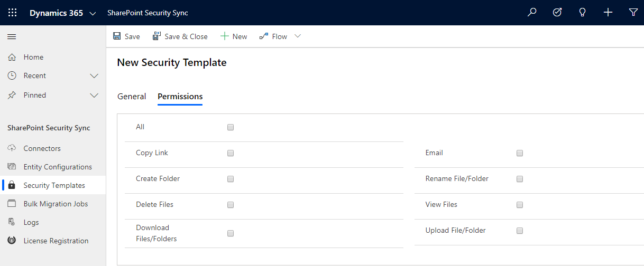The height and width of the screenshot is (266, 644).
Task: Expand the Pinned chevron
Action: 94,96
